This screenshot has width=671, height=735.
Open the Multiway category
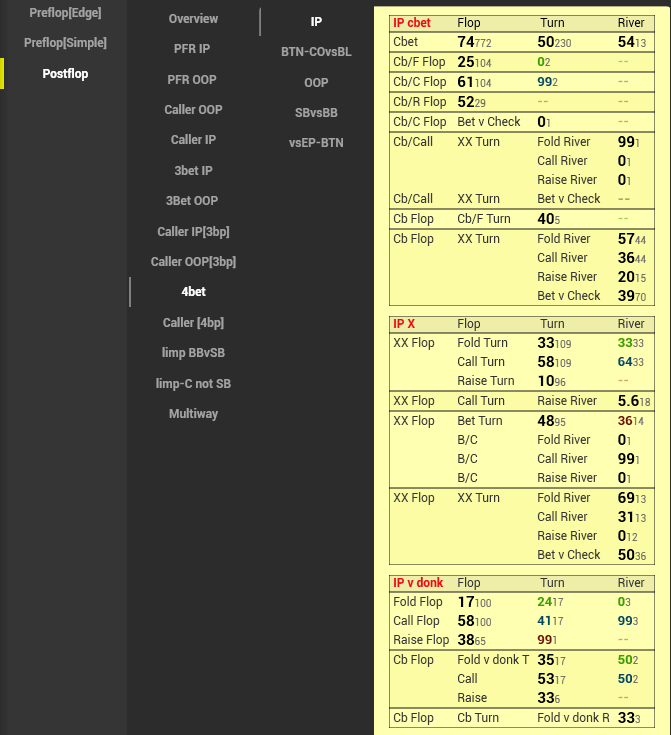[193, 414]
